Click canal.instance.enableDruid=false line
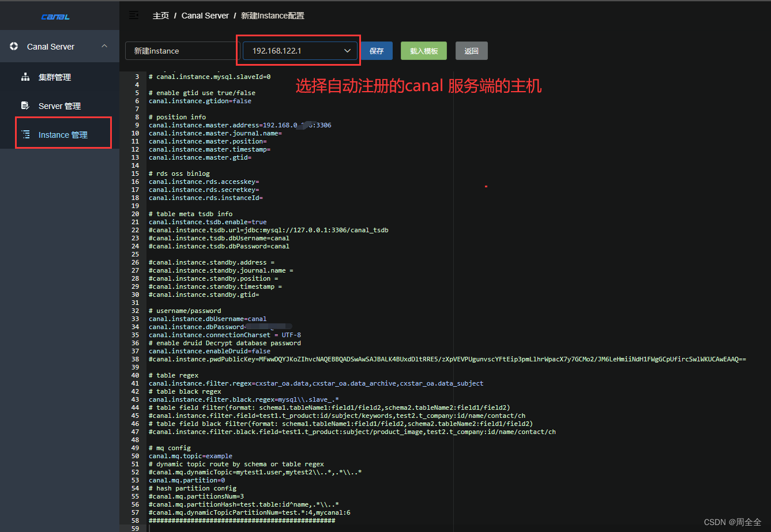Screen dimensions: 771x532 [209, 351]
